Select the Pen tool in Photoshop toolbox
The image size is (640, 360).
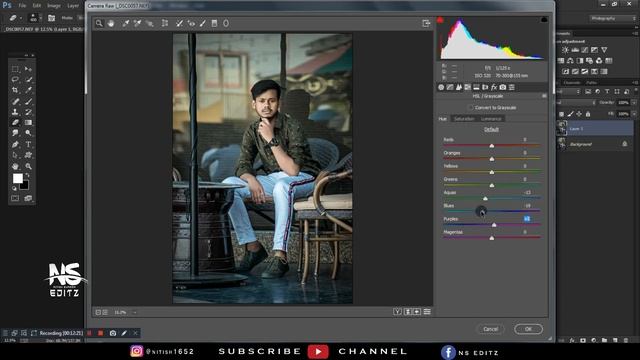(15, 144)
